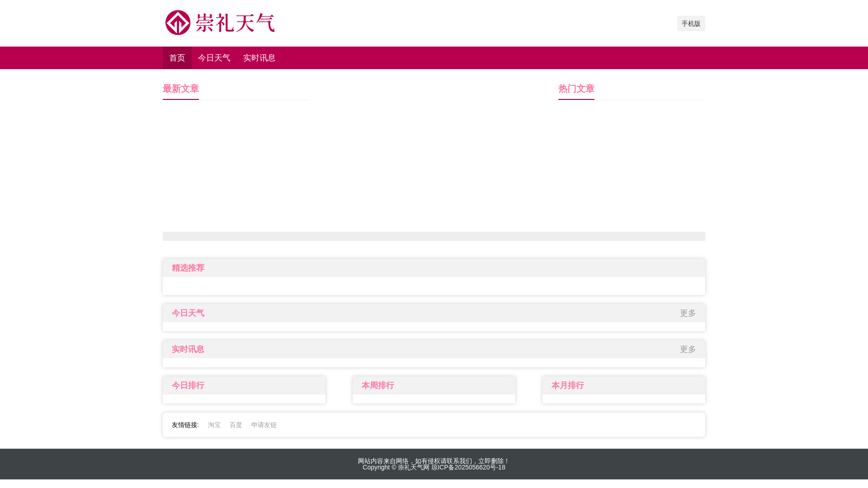The image size is (868, 488).
Task: Show 更多 for the 今日天气 panel
Action: pos(688,313)
